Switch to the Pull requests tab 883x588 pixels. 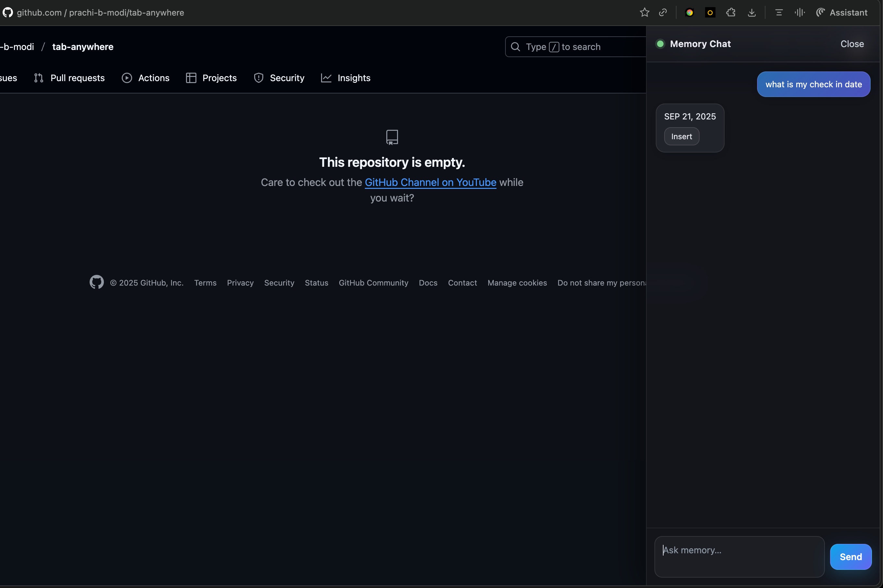[69, 78]
